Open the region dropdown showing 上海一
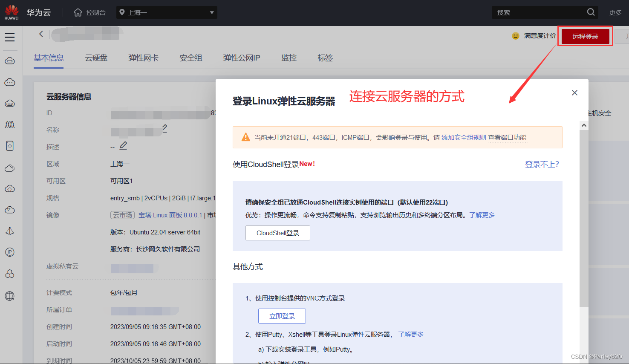The image size is (629, 364). (167, 12)
